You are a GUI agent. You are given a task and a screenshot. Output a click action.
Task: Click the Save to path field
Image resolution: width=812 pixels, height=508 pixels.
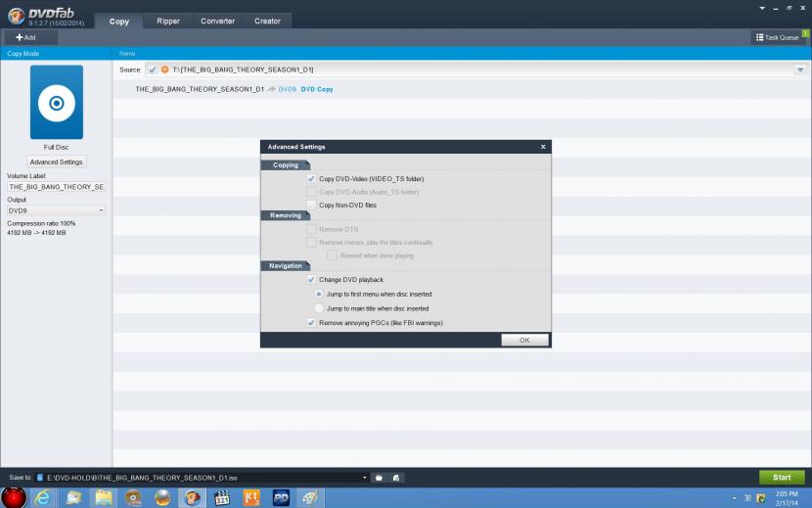[202, 478]
